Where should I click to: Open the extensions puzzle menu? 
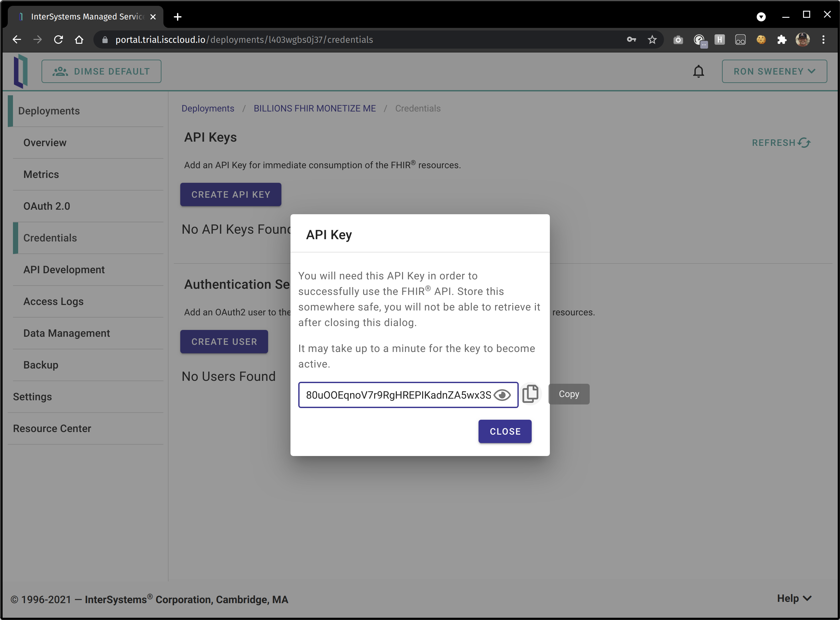pyautogui.click(x=781, y=40)
